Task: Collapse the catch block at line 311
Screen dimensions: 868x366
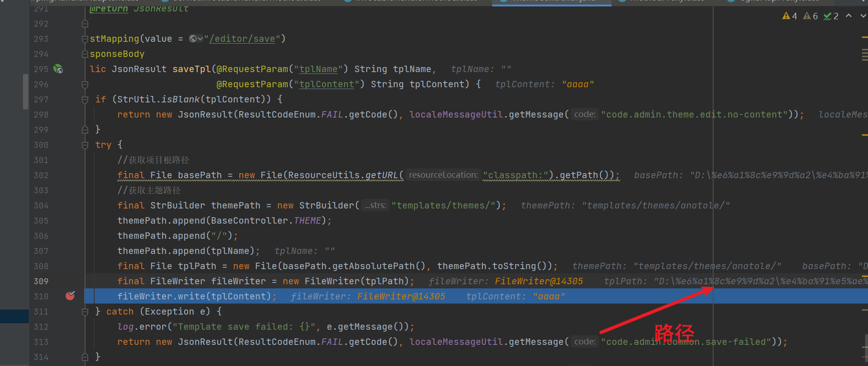Action: pyautogui.click(x=85, y=312)
